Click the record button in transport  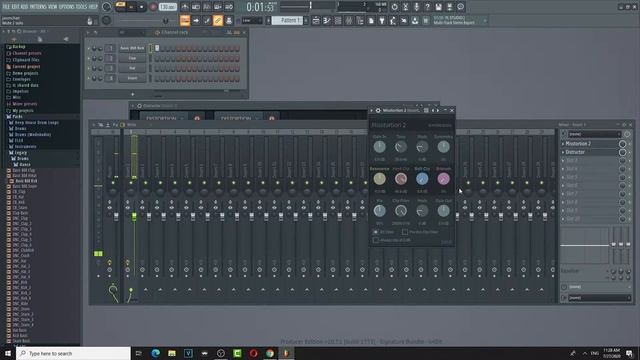click(153, 7)
